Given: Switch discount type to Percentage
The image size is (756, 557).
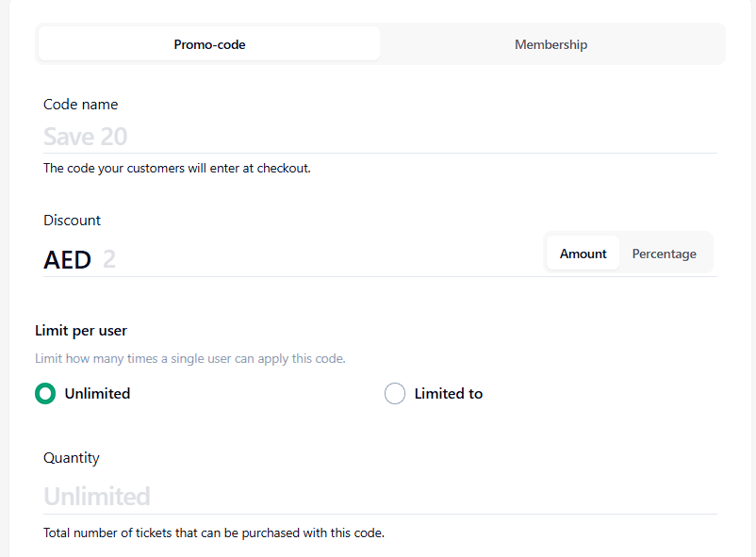Looking at the screenshot, I should point(664,254).
